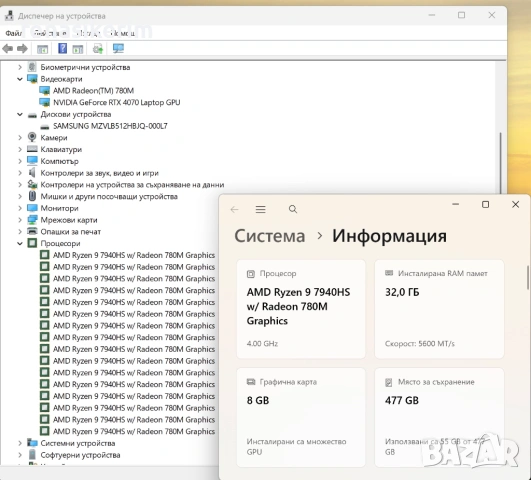Click the mouse icon beside Мишки row
This screenshot has width=531, height=480.
[x=32, y=196]
